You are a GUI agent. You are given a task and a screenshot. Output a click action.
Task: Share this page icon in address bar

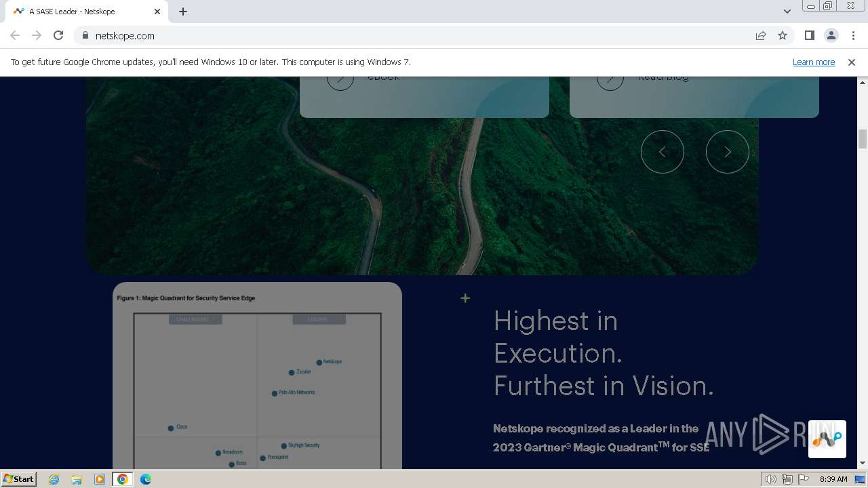(x=761, y=35)
